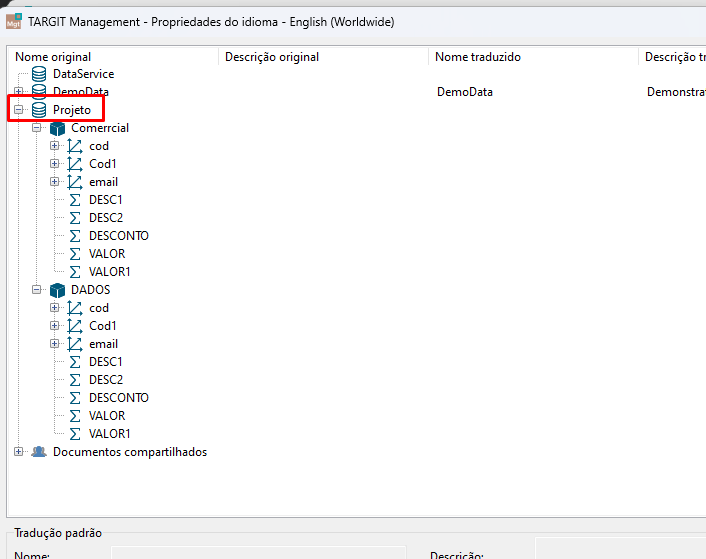Collapse the DADOS cube node
The width and height of the screenshot is (706, 559).
pyautogui.click(x=36, y=289)
